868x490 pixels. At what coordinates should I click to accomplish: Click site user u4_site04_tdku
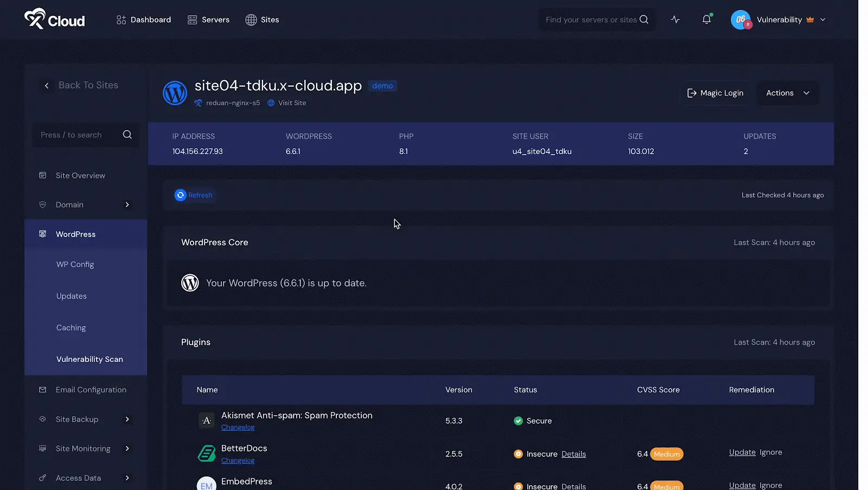[x=542, y=151]
